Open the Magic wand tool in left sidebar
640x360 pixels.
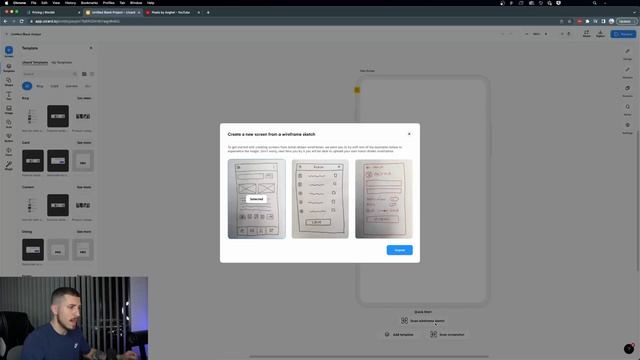(x=9, y=165)
